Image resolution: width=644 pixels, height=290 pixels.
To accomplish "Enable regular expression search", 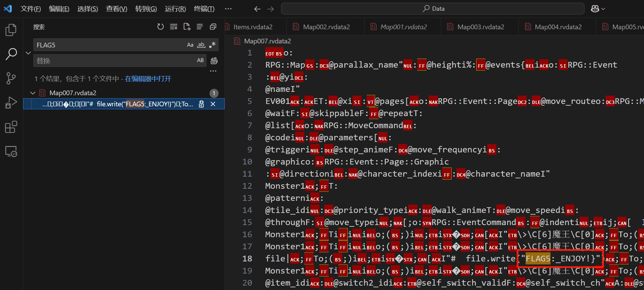I will point(212,45).
